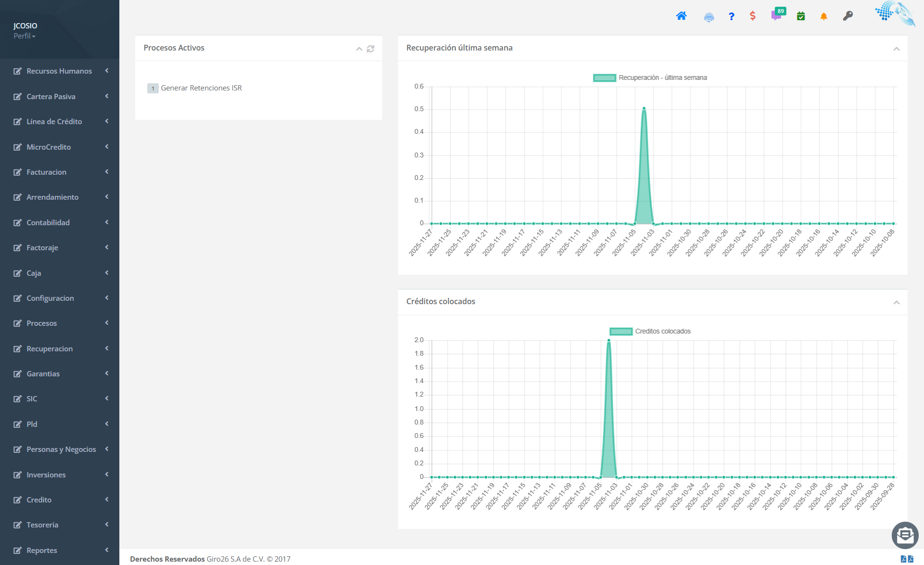
Task: Open the Generar Retenciones ISR process
Action: point(201,88)
